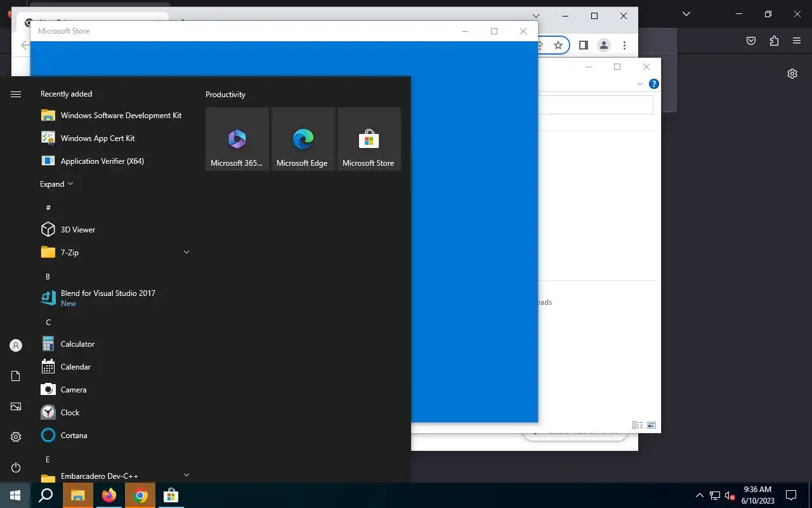
Task: Open Cortana from the app list
Action: pos(115,436)
